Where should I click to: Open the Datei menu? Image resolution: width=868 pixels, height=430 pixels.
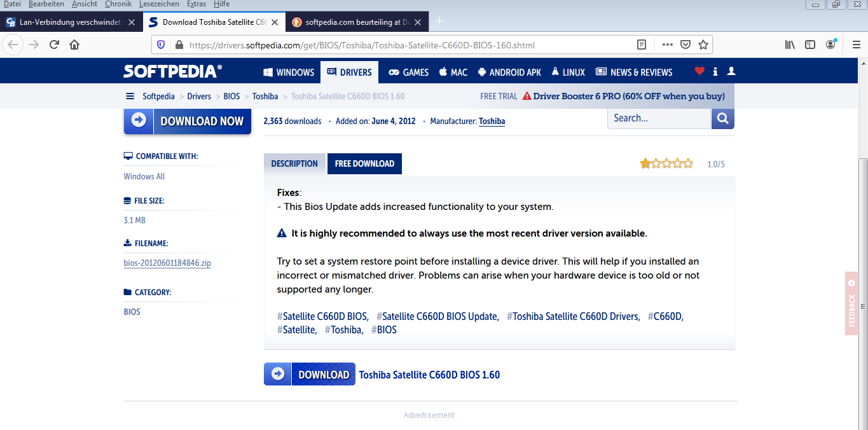[x=12, y=4]
